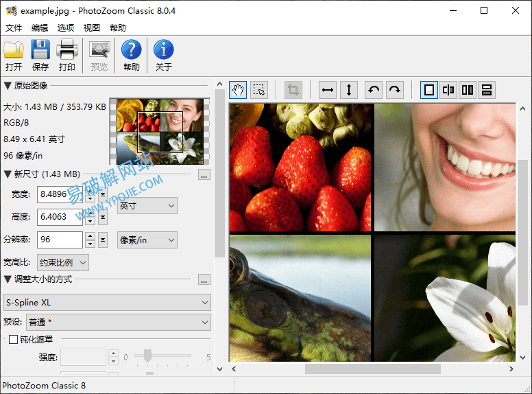This screenshot has width=532, height=394.
Task: Click preview scroll right arrow
Action: 511,369
